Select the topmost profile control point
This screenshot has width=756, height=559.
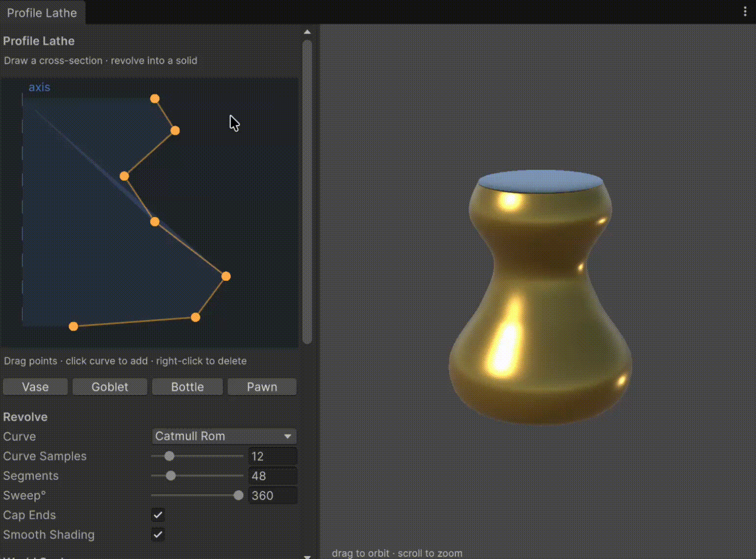[x=155, y=99]
